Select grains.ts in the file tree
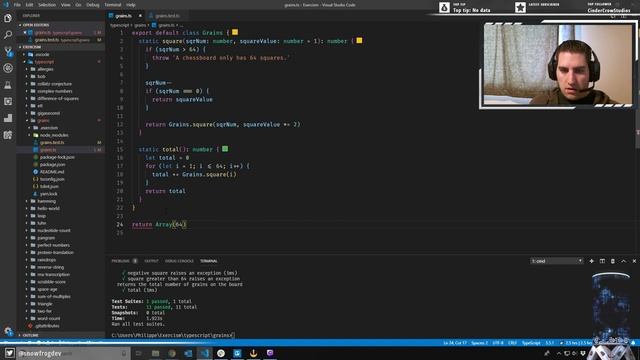Viewport: 640px width, 360px height. [48, 150]
